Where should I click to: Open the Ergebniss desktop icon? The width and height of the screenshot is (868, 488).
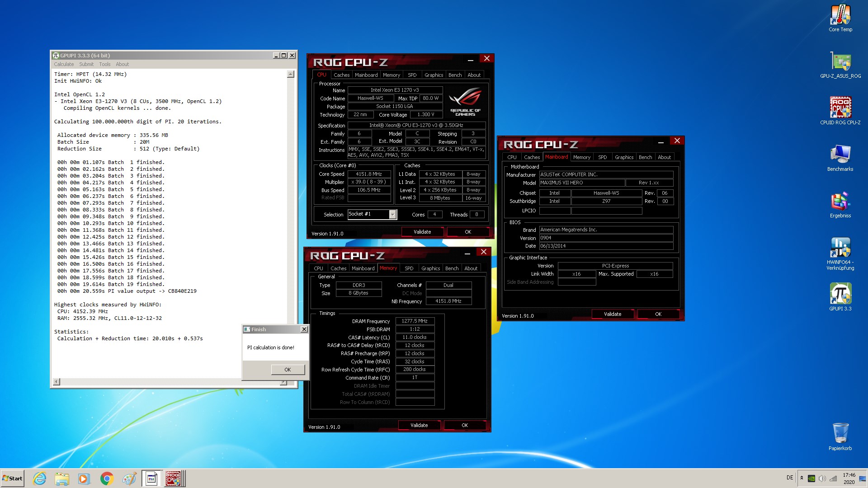(x=840, y=204)
